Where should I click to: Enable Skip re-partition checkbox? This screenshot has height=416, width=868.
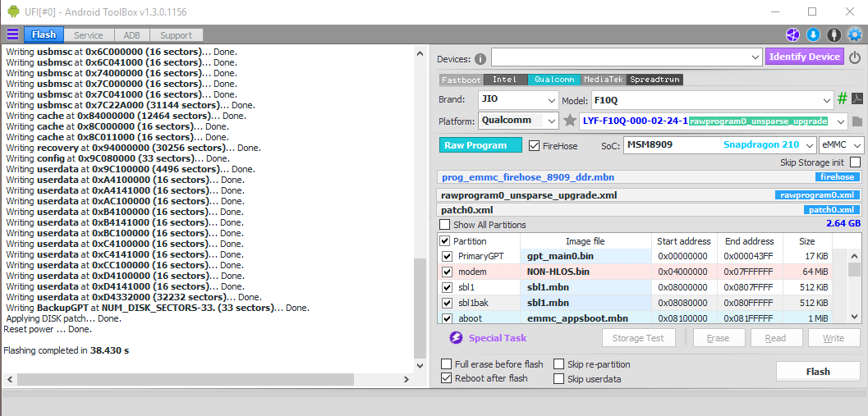click(558, 364)
